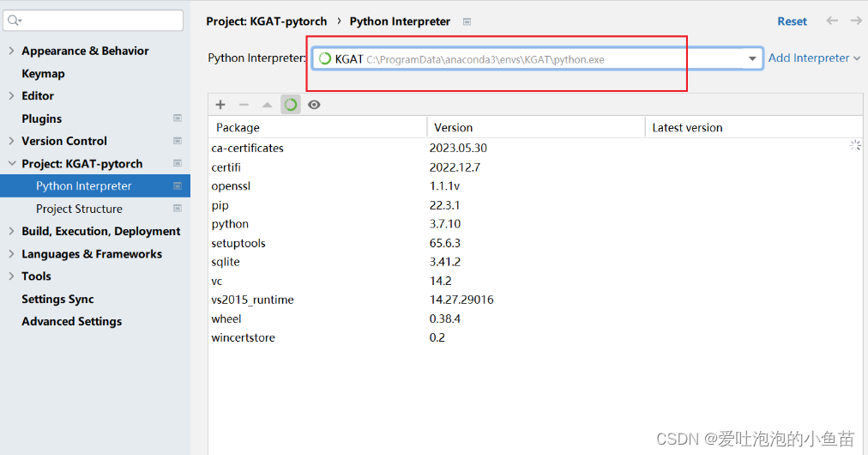Open the Add Interpreter dropdown
868x455 pixels.
click(814, 58)
